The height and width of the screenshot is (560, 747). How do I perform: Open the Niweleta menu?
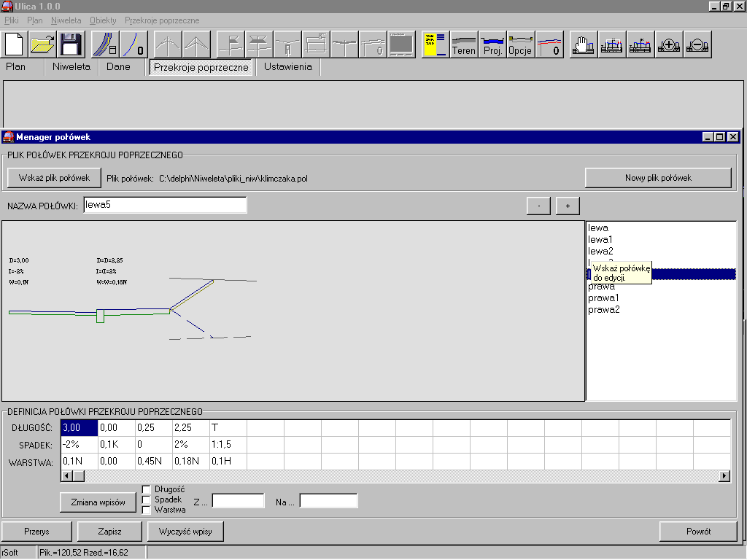[x=66, y=20]
